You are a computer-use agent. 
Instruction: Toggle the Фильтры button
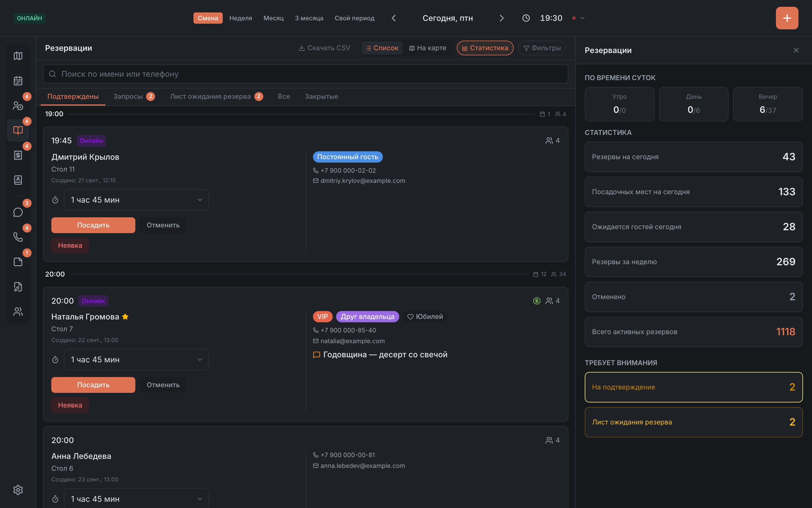pos(542,48)
